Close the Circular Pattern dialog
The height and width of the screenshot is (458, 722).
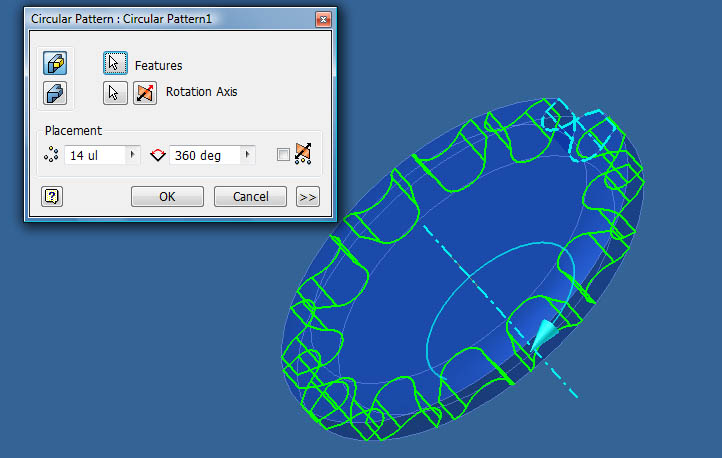click(323, 19)
